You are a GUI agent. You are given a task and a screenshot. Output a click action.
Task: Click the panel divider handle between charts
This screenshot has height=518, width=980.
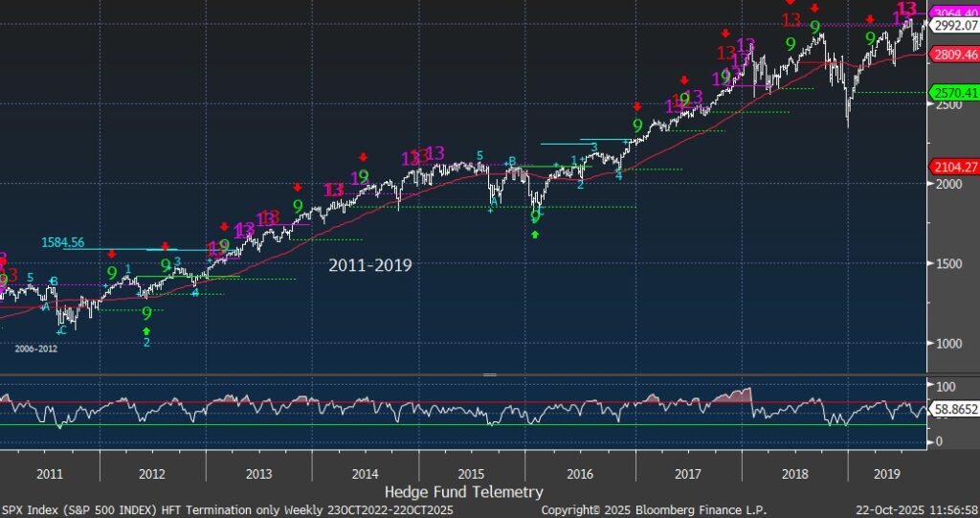489,374
